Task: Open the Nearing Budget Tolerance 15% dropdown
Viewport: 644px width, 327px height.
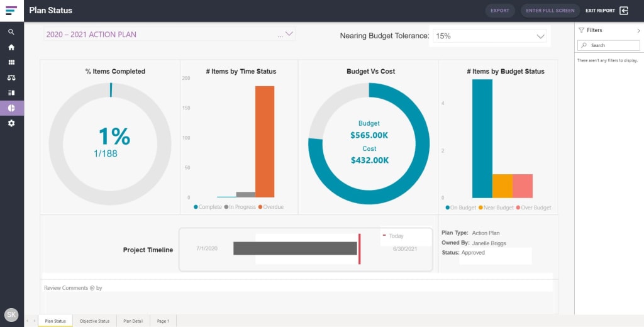Action: click(x=489, y=36)
